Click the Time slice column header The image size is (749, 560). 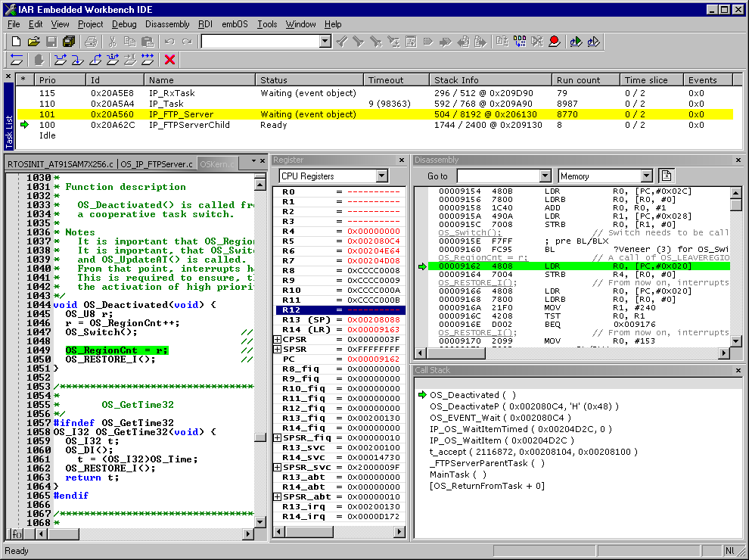click(651, 79)
